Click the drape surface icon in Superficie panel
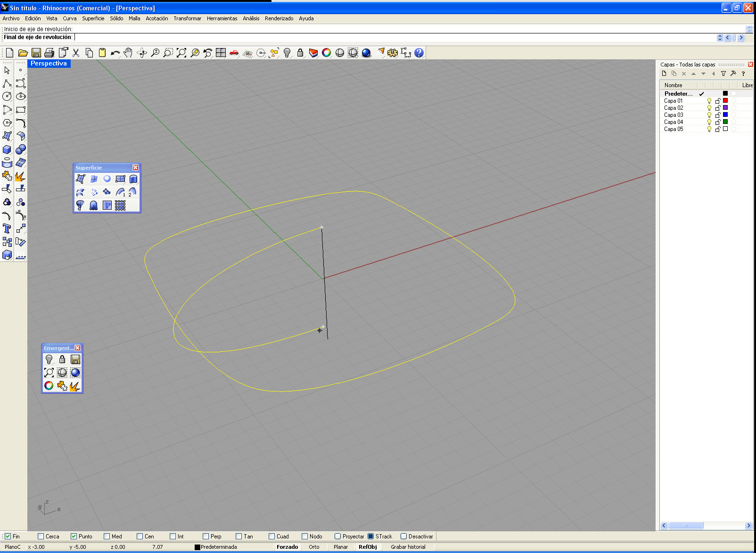 click(x=94, y=205)
